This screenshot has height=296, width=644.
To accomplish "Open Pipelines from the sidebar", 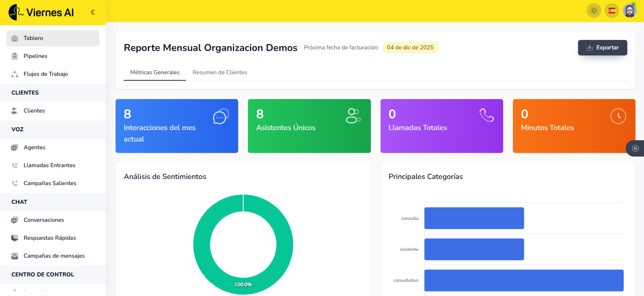I will 35,56.
